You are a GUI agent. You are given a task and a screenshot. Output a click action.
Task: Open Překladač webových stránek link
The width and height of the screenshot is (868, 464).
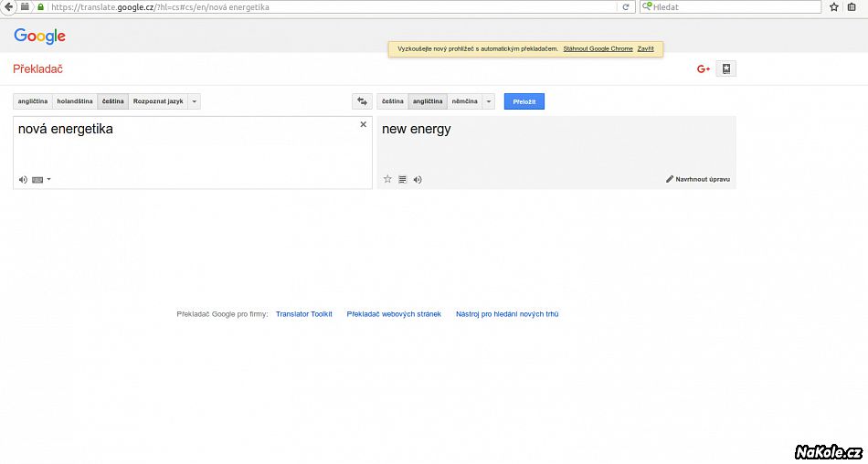[394, 314]
